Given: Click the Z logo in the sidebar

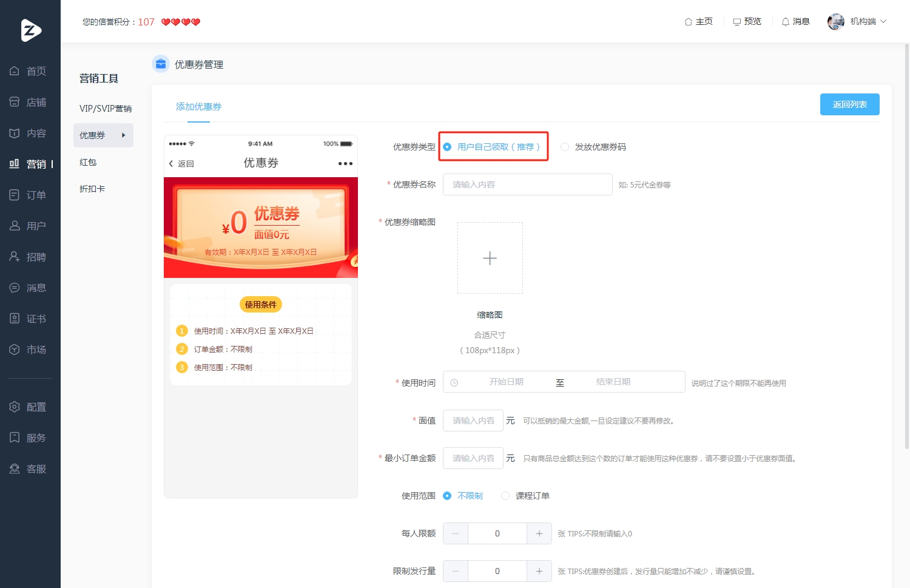Looking at the screenshot, I should [30, 30].
